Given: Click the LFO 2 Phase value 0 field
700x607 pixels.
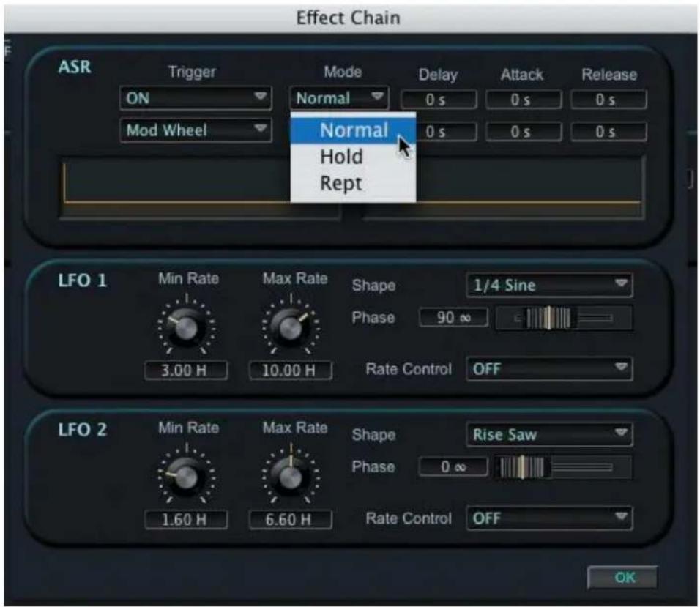Looking at the screenshot, I should coord(453,467).
